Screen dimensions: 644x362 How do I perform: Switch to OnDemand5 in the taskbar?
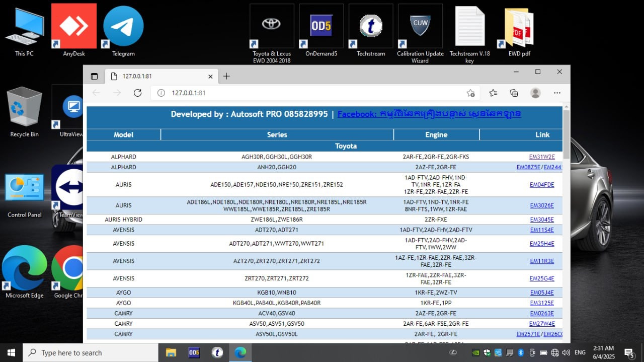pyautogui.click(x=194, y=352)
